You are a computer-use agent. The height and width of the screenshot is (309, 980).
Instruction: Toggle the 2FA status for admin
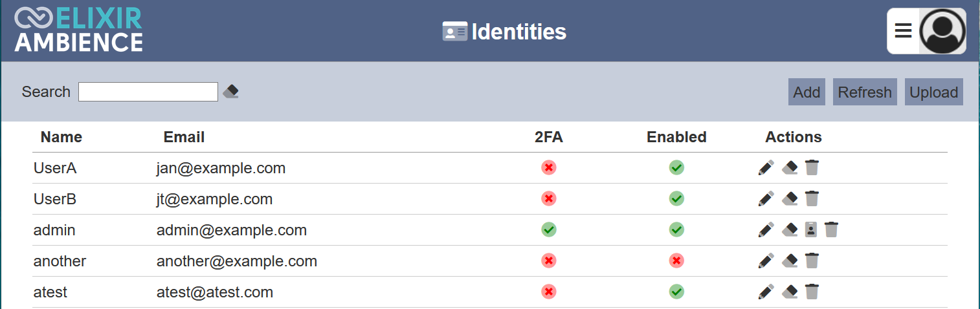coord(549,229)
